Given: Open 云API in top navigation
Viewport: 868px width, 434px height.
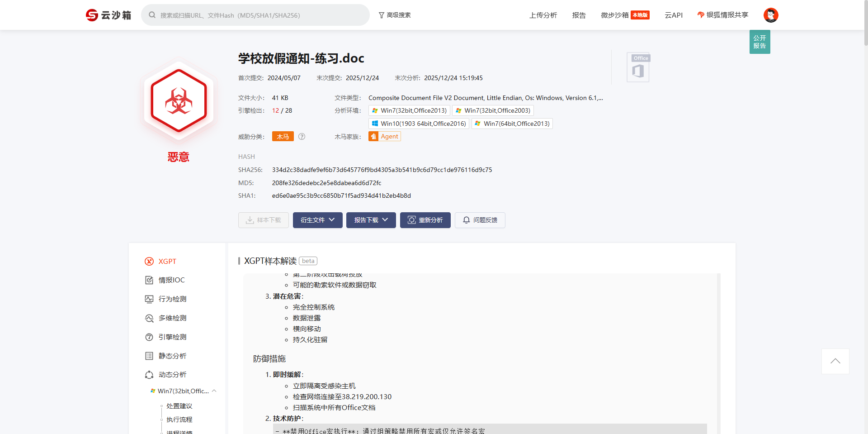Looking at the screenshot, I should tap(673, 15).
